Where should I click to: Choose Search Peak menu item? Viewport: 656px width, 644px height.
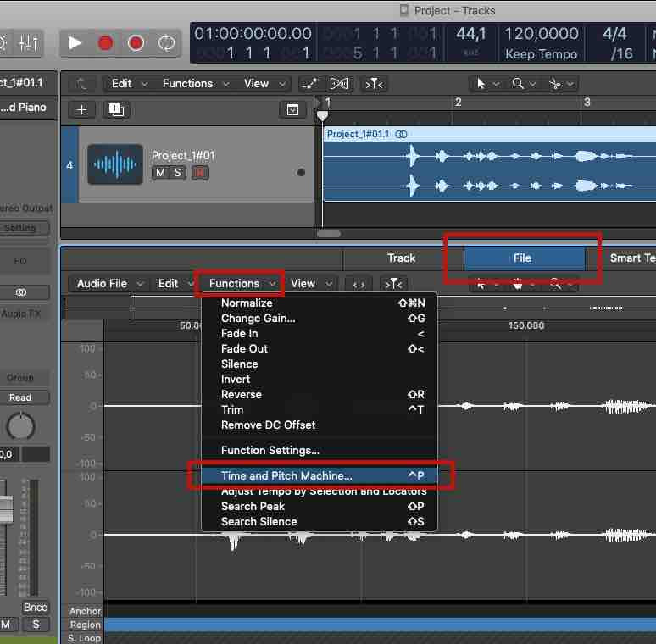click(320, 507)
